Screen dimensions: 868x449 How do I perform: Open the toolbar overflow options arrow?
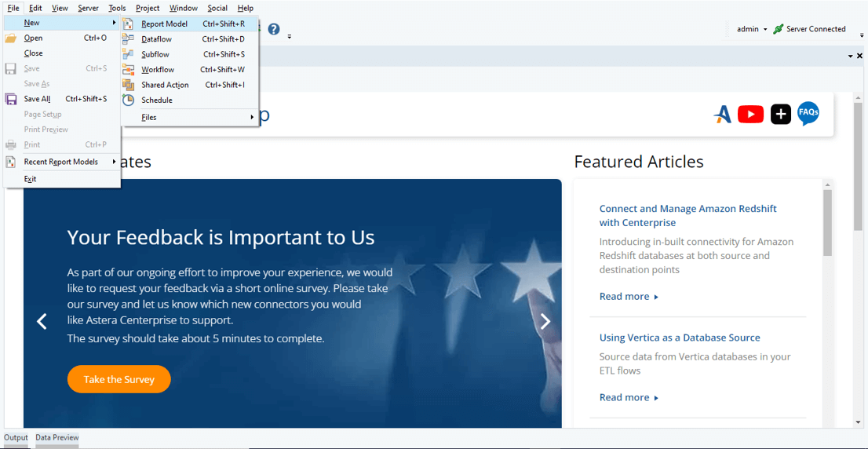[x=289, y=36]
